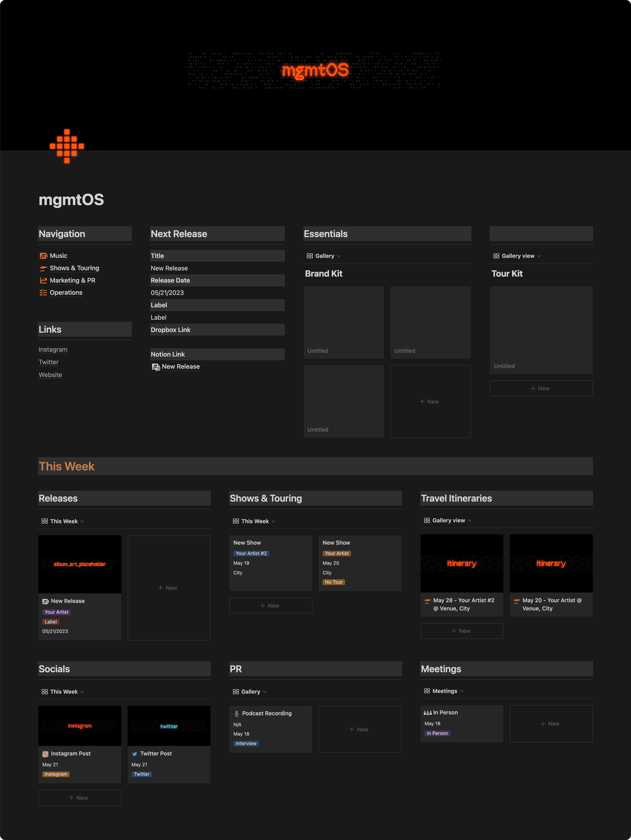Open the album art placeholder thumbnail
The image size is (631, 840).
80,564
